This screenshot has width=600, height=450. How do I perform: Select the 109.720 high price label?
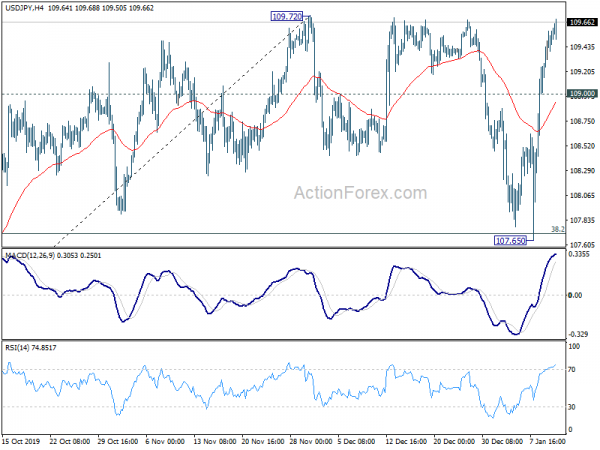[287, 17]
